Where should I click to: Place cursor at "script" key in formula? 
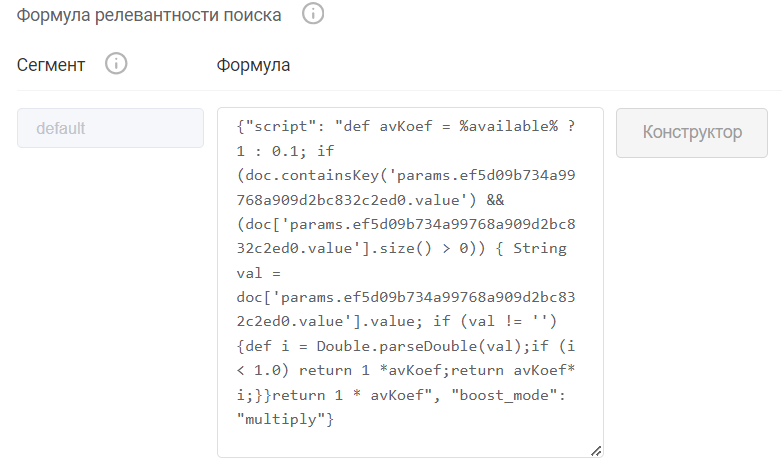282,128
